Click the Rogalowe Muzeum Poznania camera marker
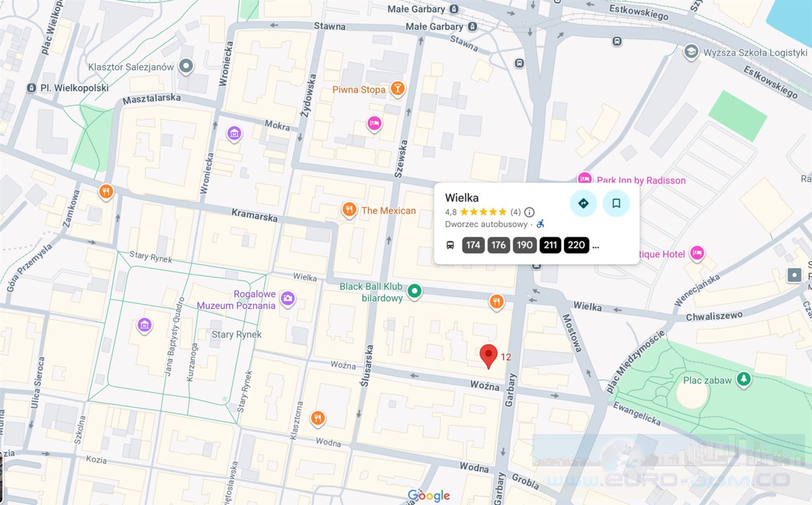This screenshot has width=812, height=505. click(288, 298)
